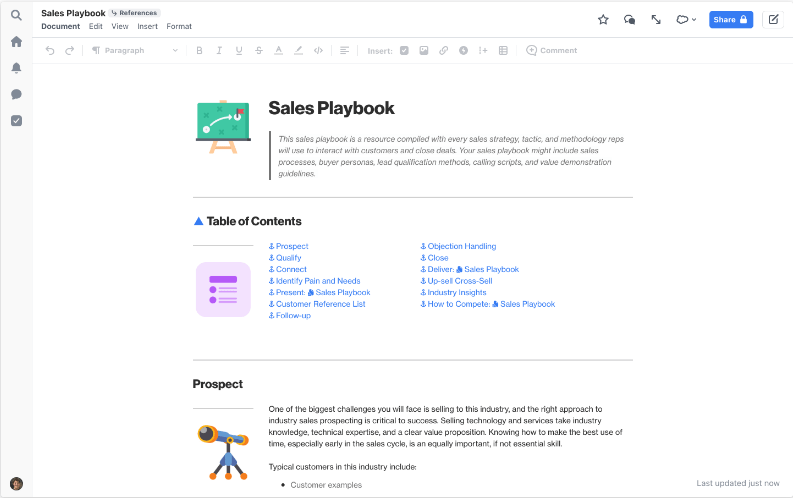The image size is (793, 498).
Task: Click the large Sales Playbook document heading
Action: coord(331,108)
